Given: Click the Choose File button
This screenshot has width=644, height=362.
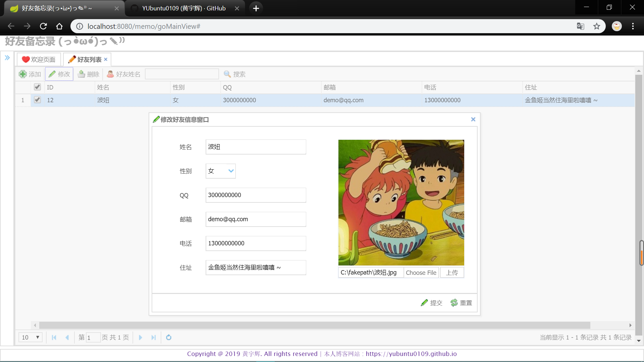Looking at the screenshot, I should click(x=421, y=273).
